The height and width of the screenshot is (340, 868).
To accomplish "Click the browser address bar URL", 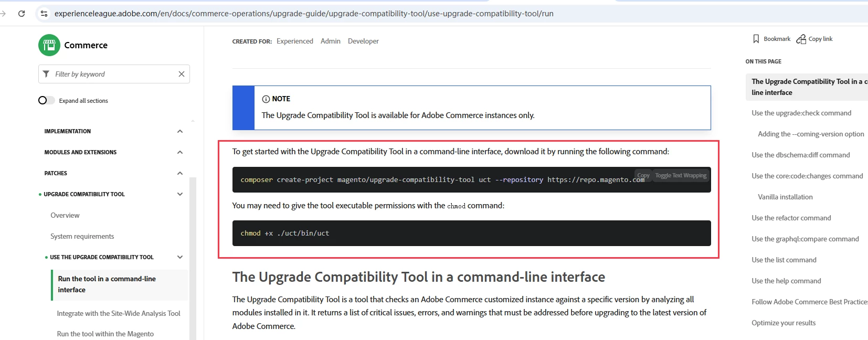I will coord(304,14).
